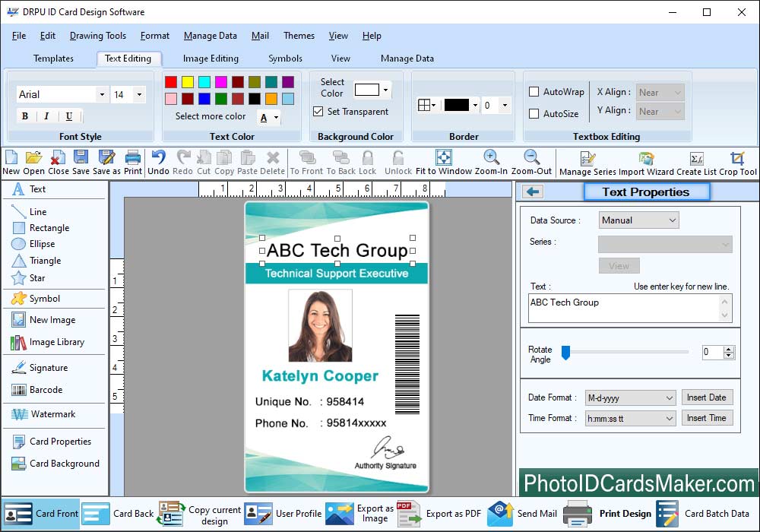Click the Print toolbar icon
Screen dimensions: 760x532
[133, 157]
